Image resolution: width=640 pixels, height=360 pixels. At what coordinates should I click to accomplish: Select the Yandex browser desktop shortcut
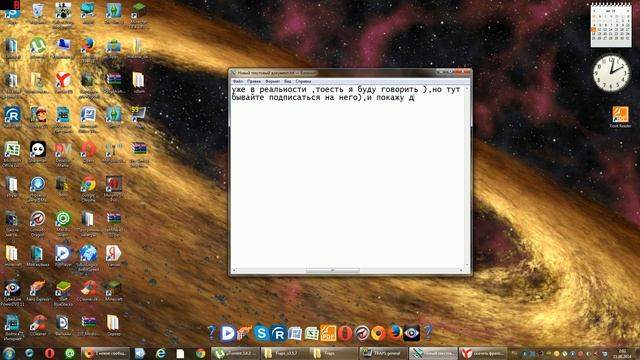coord(63,82)
